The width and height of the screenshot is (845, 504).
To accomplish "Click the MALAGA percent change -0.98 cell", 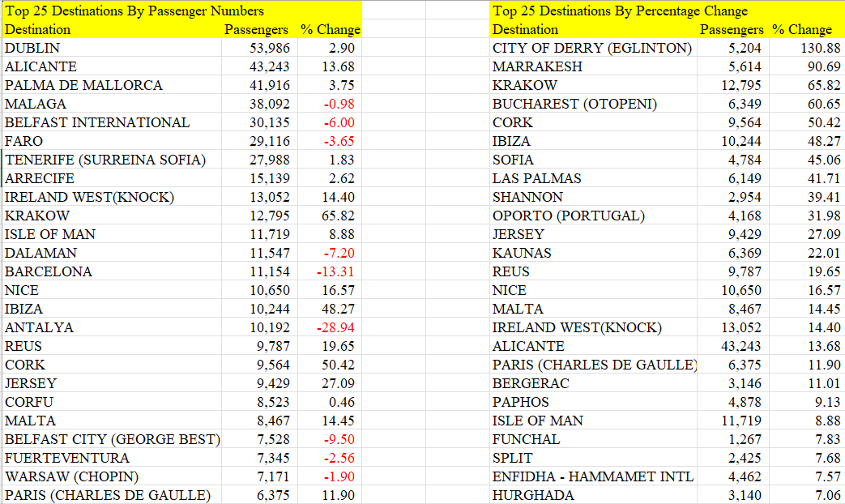I will (329, 104).
